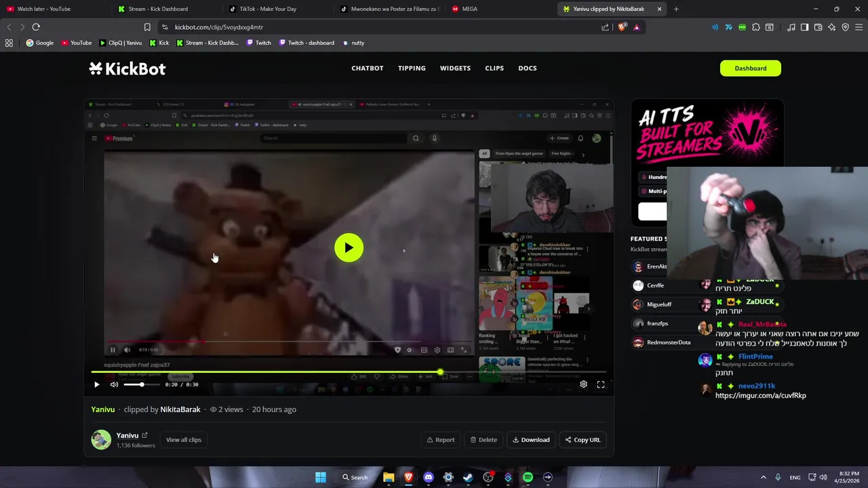868x488 pixels.
Task: Adjust the clip volume slider
Action: point(142,384)
